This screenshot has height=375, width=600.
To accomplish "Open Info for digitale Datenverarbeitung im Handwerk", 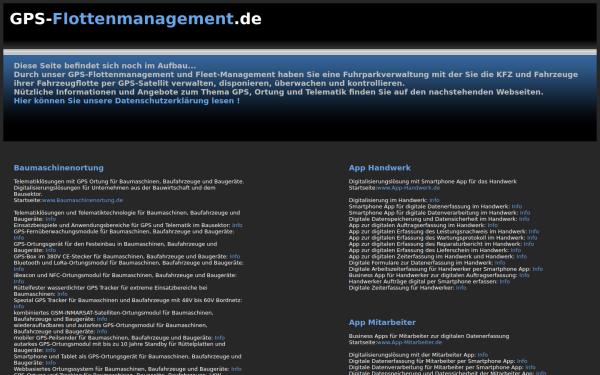I will click(525, 213).
